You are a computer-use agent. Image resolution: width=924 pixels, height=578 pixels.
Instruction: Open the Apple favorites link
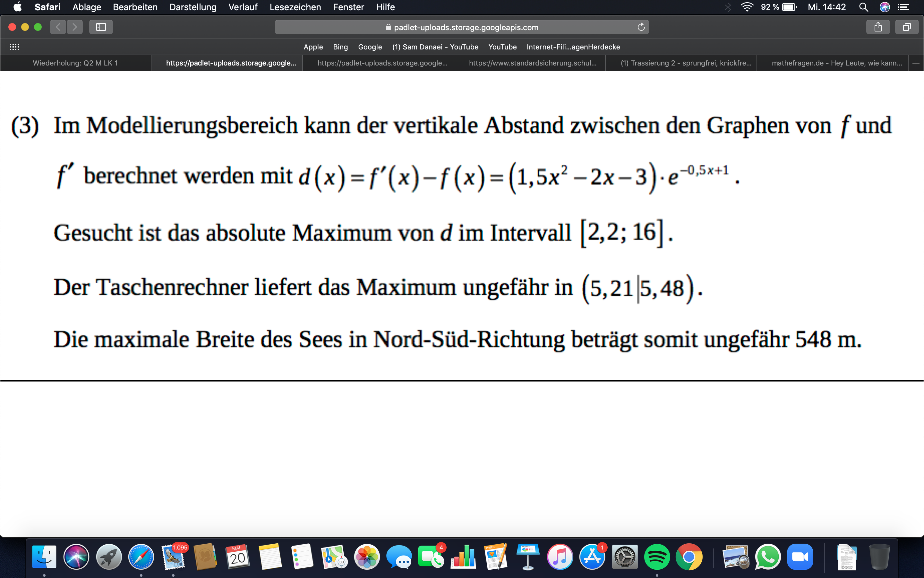coord(313,47)
